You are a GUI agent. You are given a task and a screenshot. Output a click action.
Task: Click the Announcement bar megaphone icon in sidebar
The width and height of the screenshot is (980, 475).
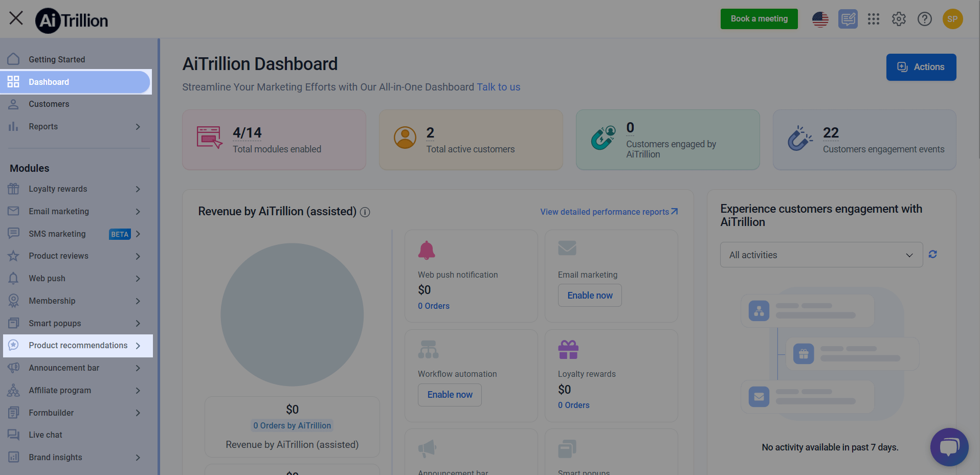[14, 368]
